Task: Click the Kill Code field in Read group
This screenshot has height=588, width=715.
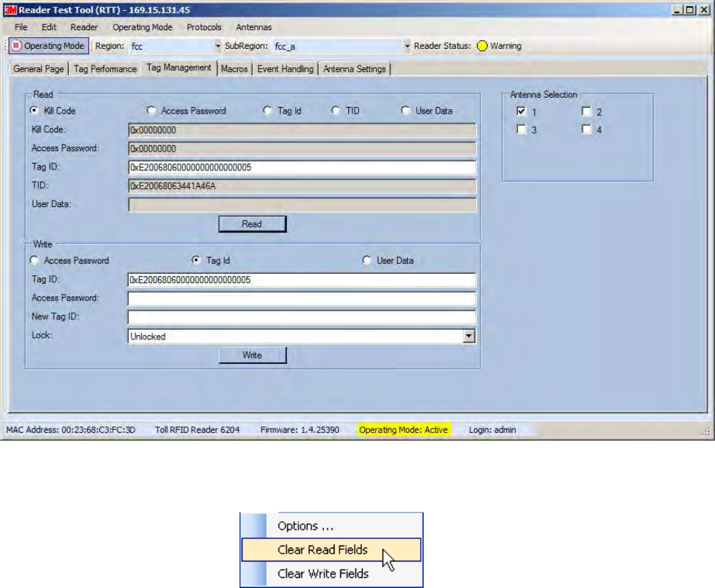Action: [x=302, y=130]
